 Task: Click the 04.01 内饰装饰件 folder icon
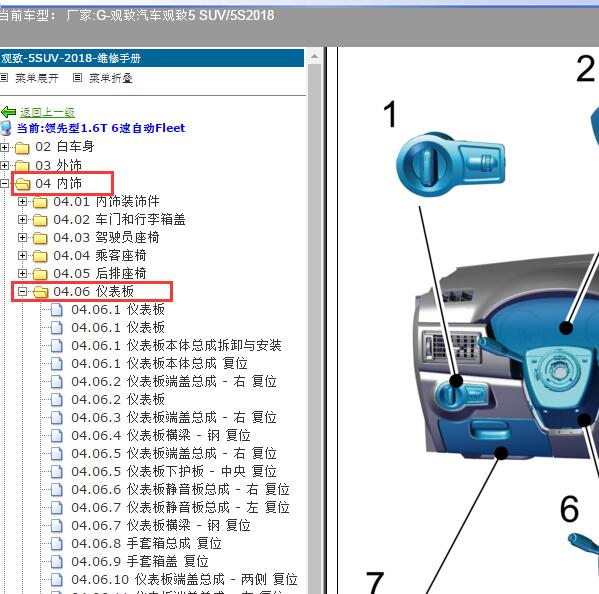point(40,202)
